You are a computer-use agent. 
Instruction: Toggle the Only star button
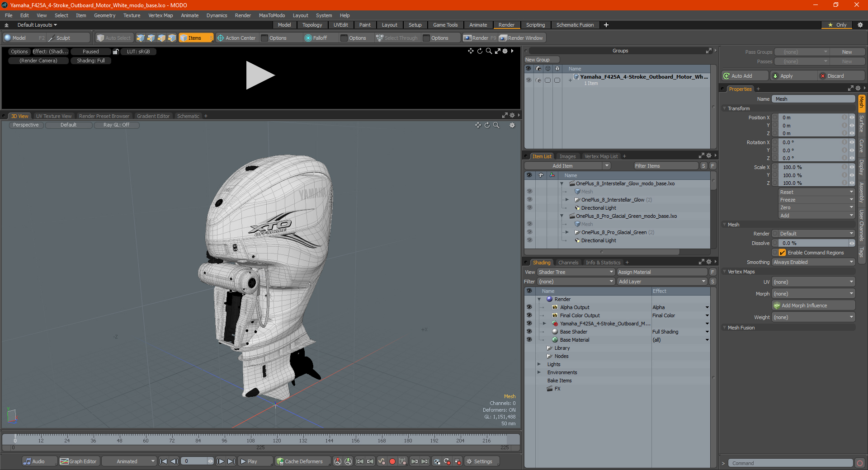pyautogui.click(x=837, y=25)
